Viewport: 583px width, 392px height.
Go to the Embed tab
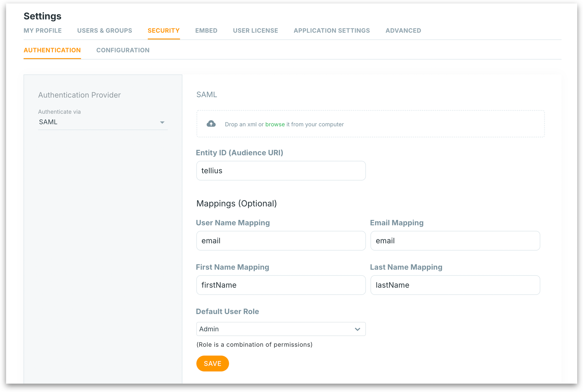pos(206,31)
